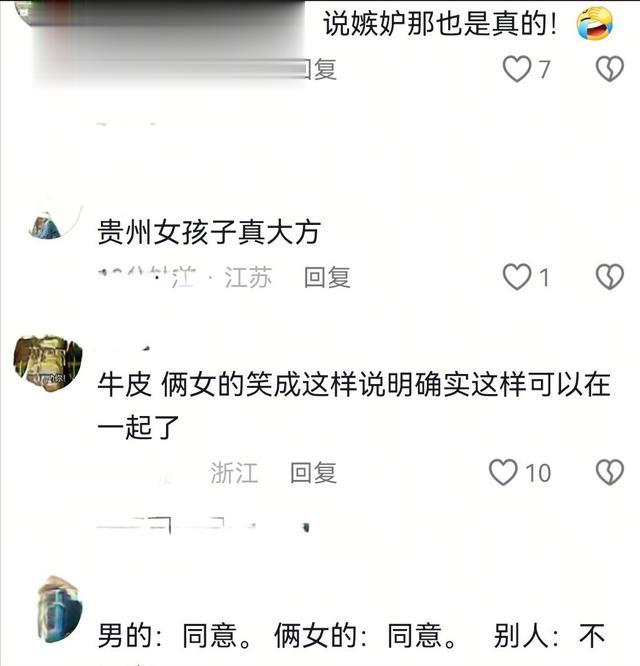Tap the laughing-crying emoji in top comment
The image size is (640, 666).
pos(595,23)
